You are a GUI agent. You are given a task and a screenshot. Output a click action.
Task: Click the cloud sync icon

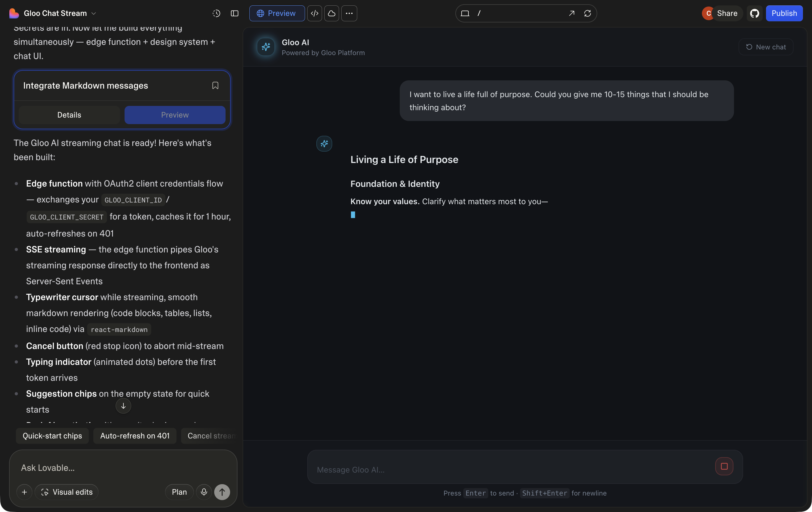331,14
